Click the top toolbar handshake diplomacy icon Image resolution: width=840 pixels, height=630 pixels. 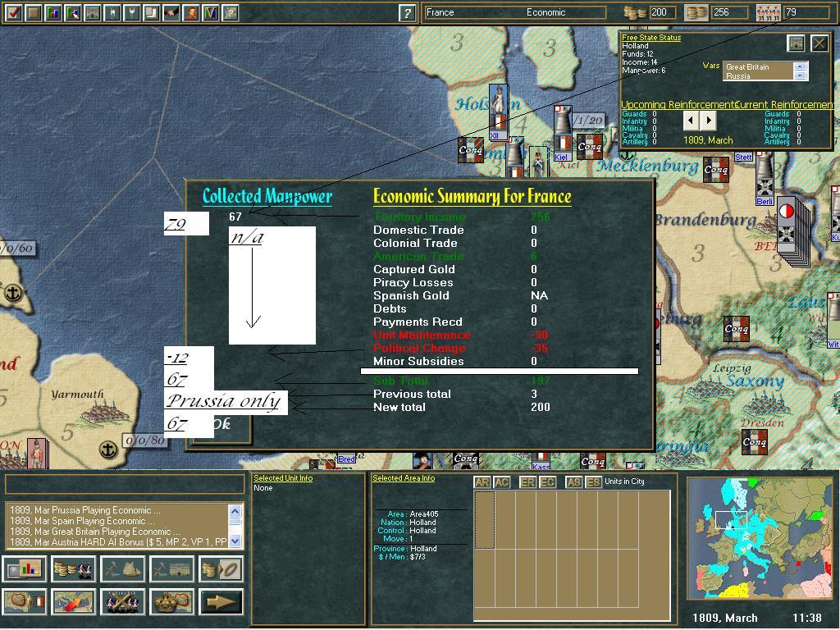(x=171, y=12)
